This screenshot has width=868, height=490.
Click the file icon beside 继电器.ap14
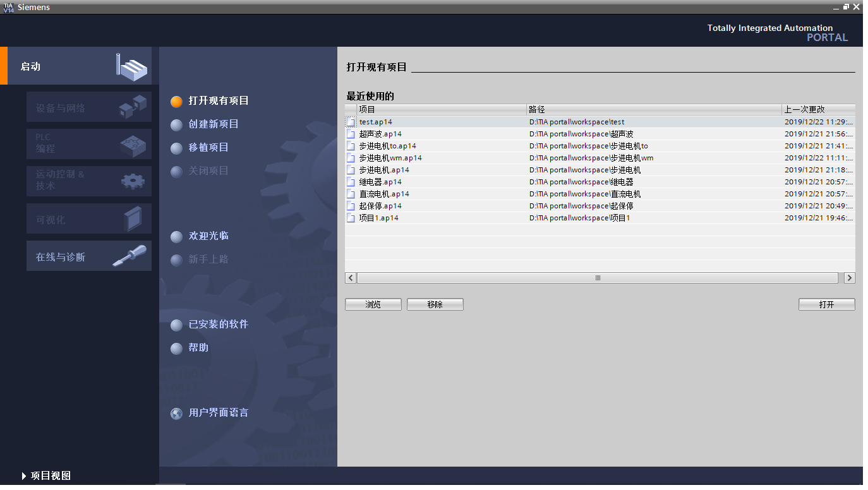[x=351, y=182]
